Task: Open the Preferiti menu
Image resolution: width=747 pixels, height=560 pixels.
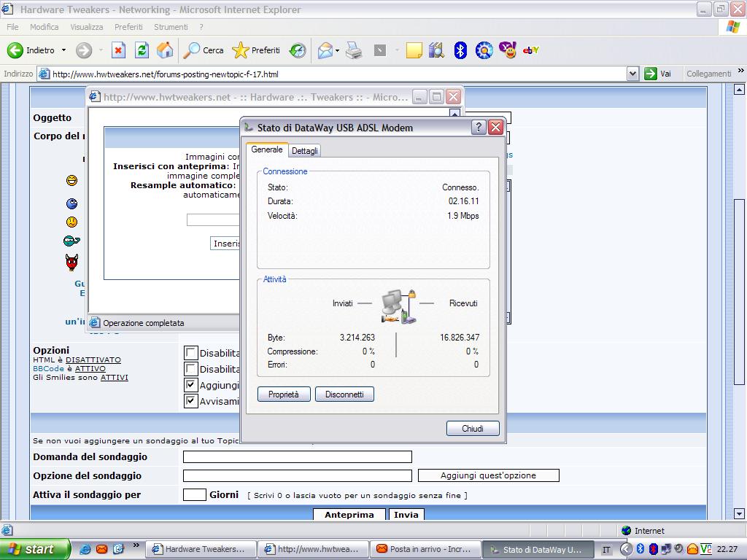Action: 128,27
